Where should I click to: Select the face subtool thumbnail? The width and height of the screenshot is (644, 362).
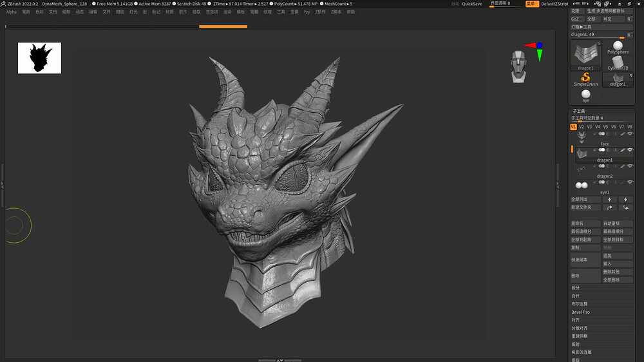point(581,137)
